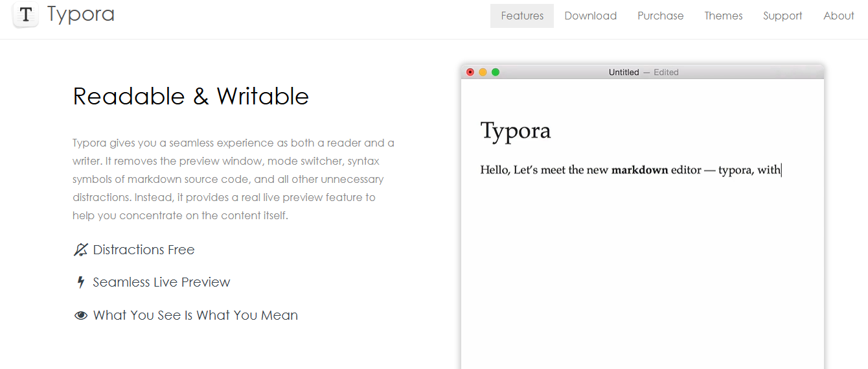Click the yellow minimize button of the Untitled window
The image size is (868, 369).
click(483, 72)
